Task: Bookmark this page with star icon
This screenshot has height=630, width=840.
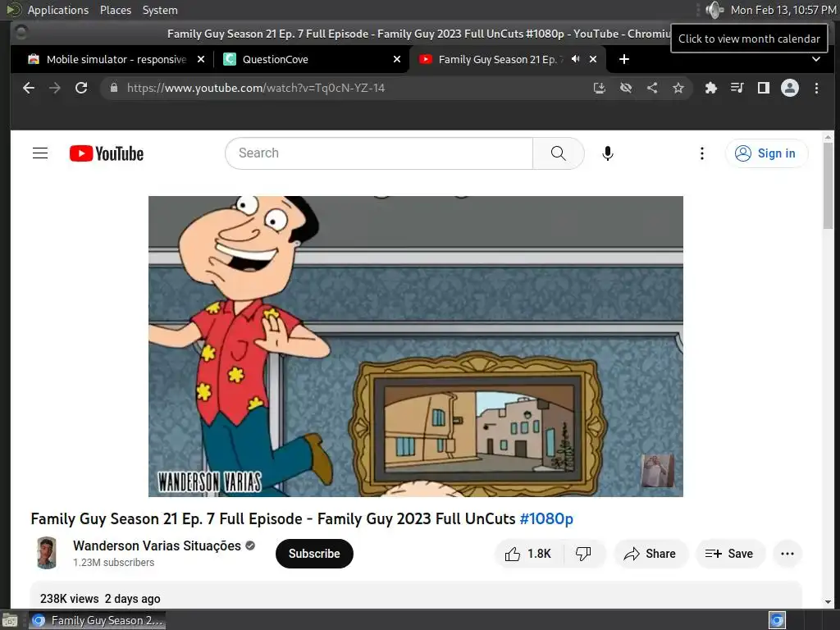Action: tap(678, 88)
